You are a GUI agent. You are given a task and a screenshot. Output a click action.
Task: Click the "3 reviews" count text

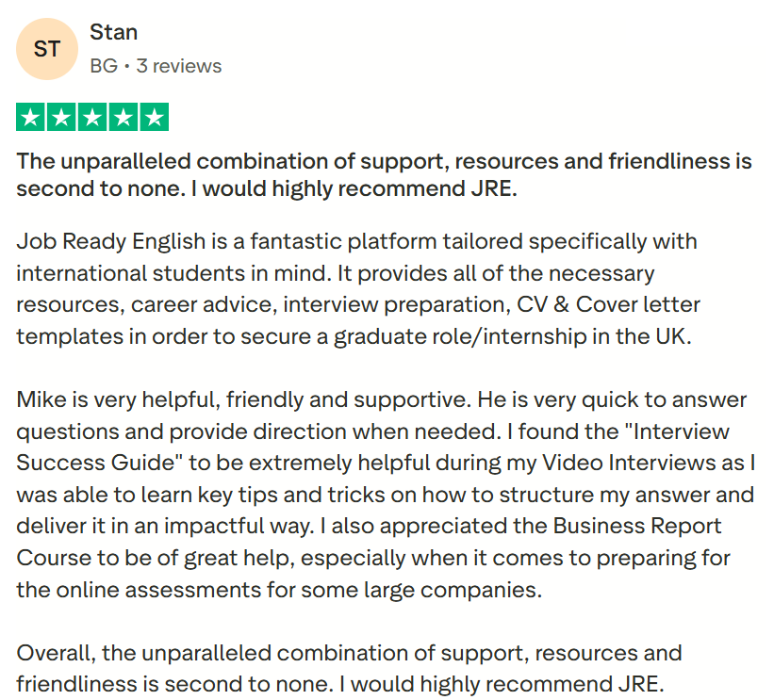tap(179, 66)
